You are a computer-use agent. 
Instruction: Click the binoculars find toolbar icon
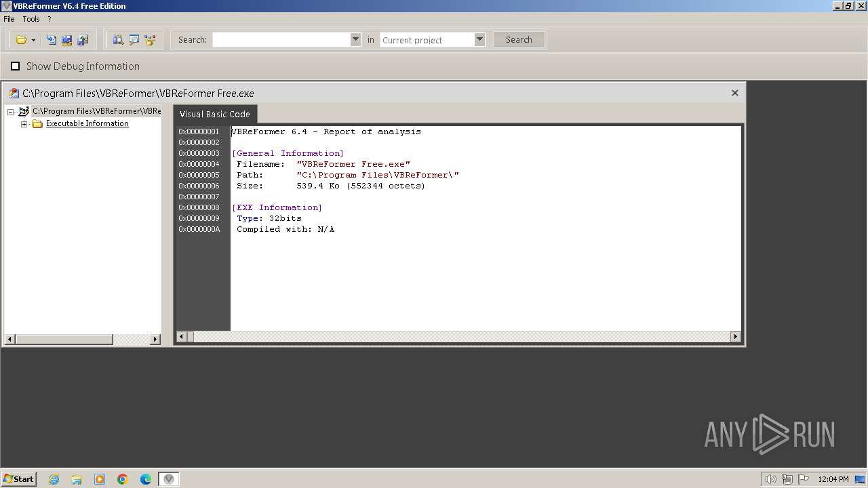tap(118, 40)
